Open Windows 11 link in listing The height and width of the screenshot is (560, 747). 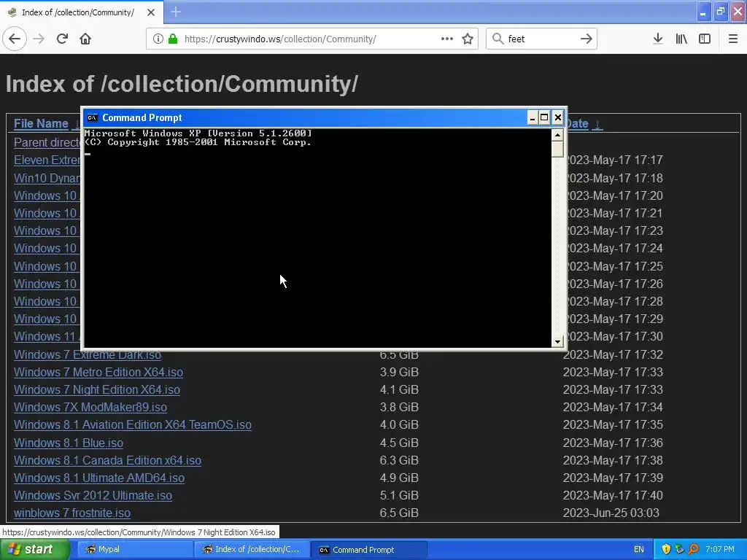47,336
